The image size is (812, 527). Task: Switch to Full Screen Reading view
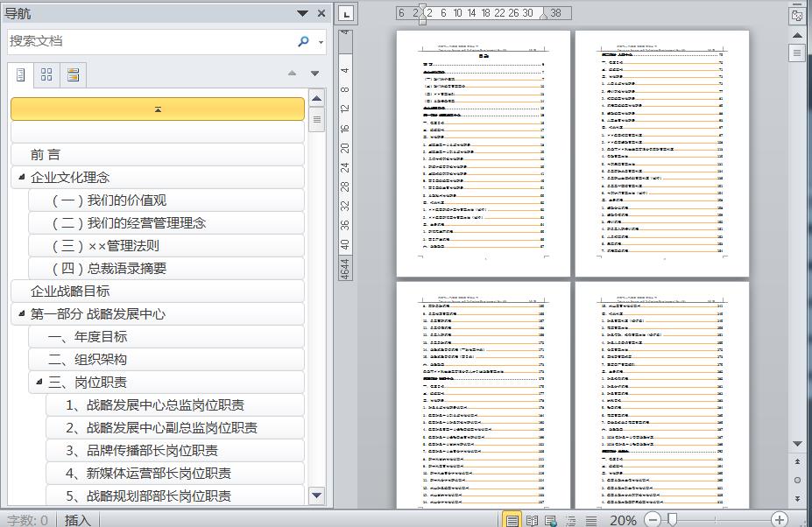pyautogui.click(x=532, y=520)
